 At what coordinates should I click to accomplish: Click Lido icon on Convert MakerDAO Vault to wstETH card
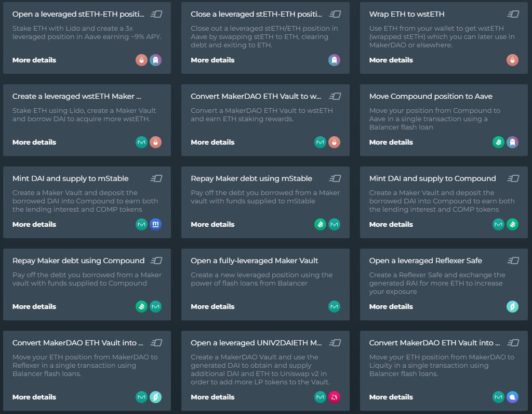click(334, 143)
